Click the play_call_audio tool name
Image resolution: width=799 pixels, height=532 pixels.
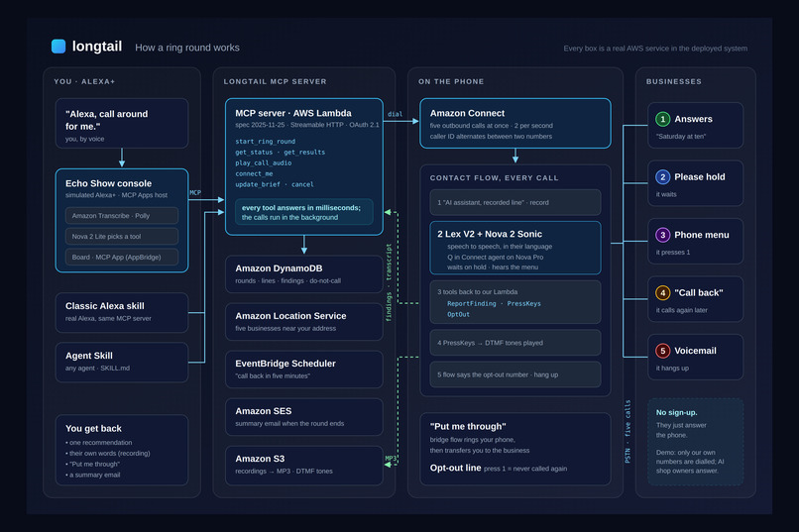coord(264,162)
